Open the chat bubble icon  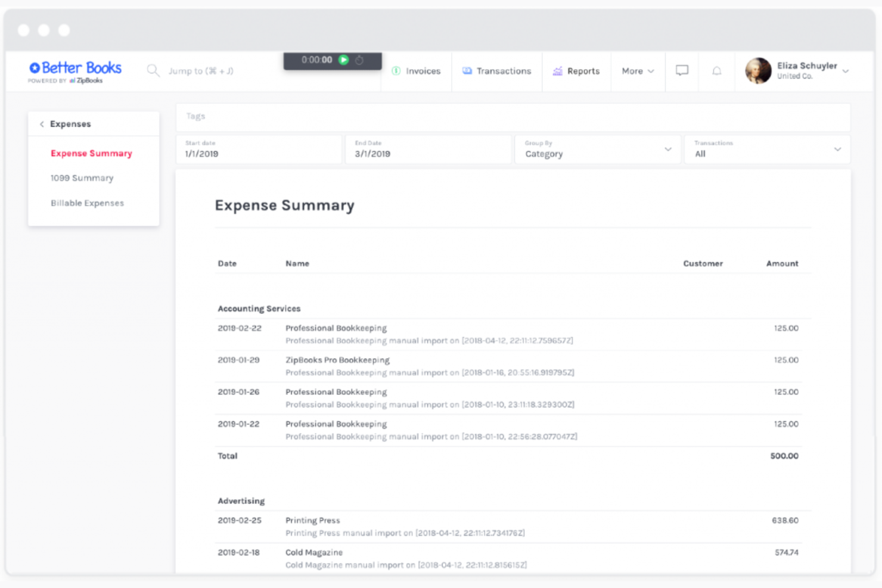(681, 71)
